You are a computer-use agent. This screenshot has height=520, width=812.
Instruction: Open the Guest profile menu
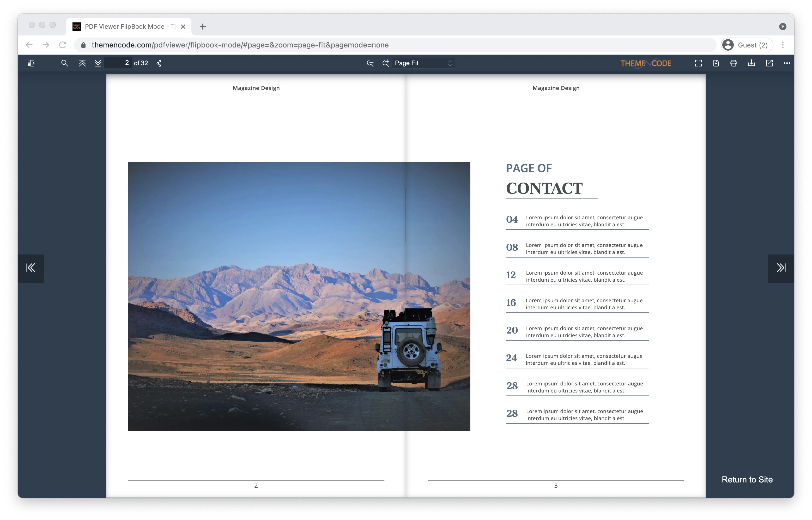tap(747, 45)
